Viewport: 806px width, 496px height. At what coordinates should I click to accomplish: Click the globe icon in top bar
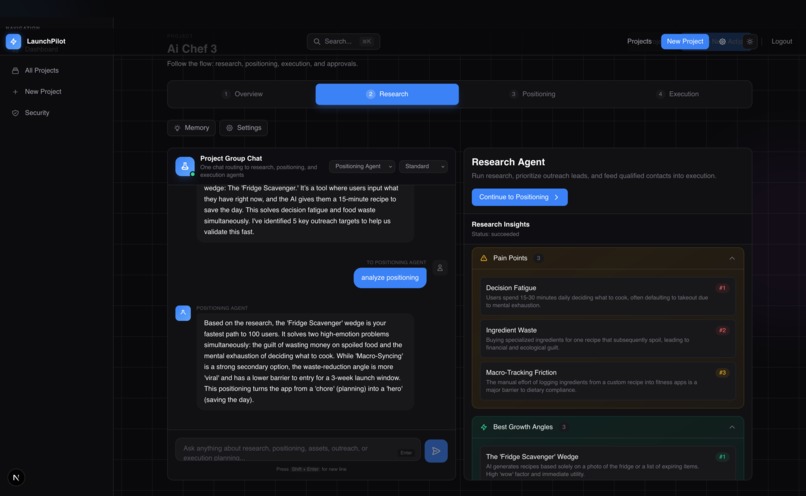tap(722, 42)
